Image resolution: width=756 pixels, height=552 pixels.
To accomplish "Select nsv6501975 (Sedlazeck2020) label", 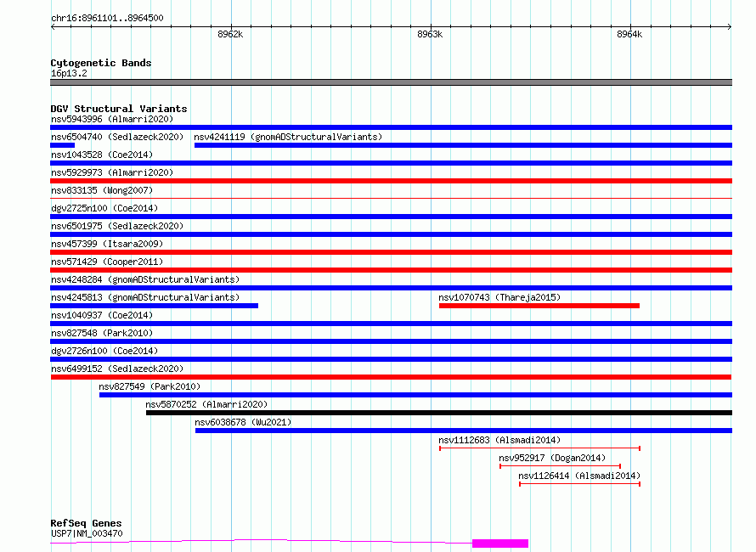I will [x=117, y=226].
